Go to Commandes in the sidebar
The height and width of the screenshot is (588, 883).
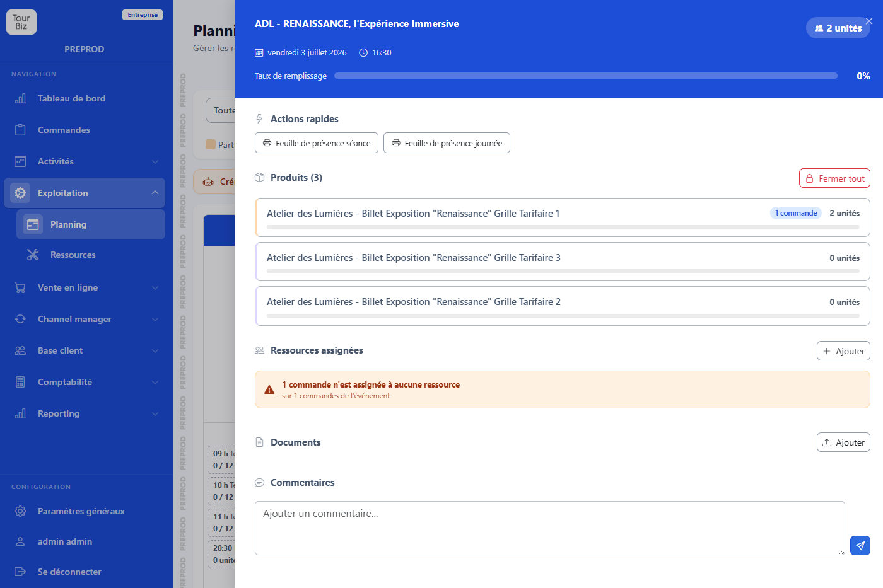[85, 130]
